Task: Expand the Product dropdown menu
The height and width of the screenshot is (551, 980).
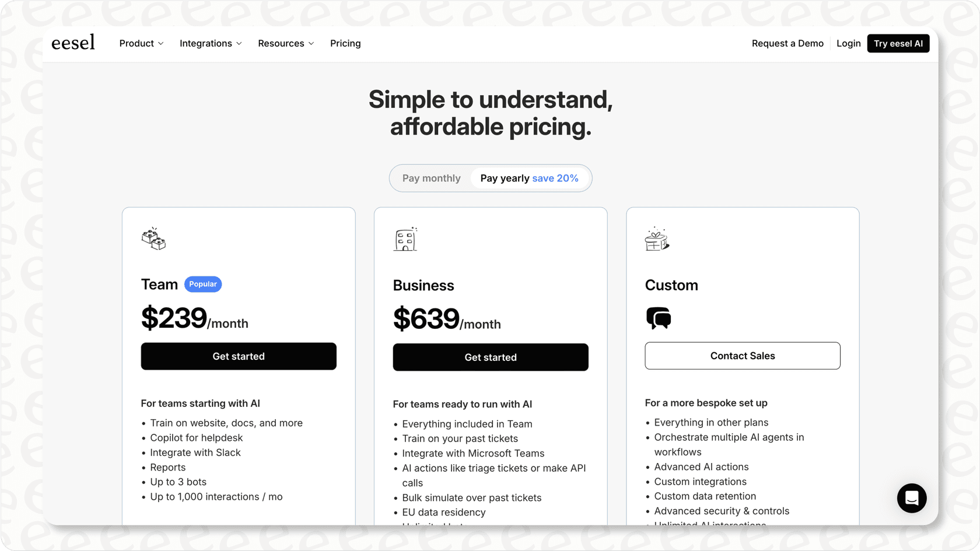Action: click(141, 44)
